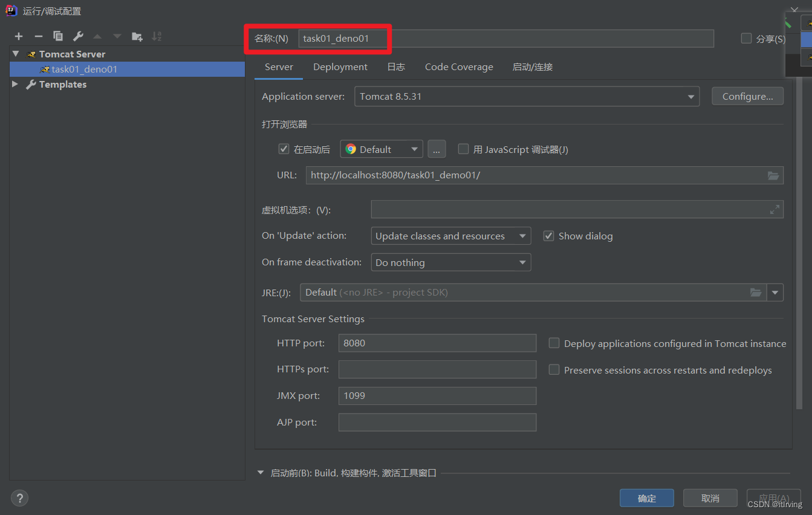Image resolution: width=812 pixels, height=515 pixels.
Task: Switch to the logs (日志) tab
Action: click(x=396, y=67)
